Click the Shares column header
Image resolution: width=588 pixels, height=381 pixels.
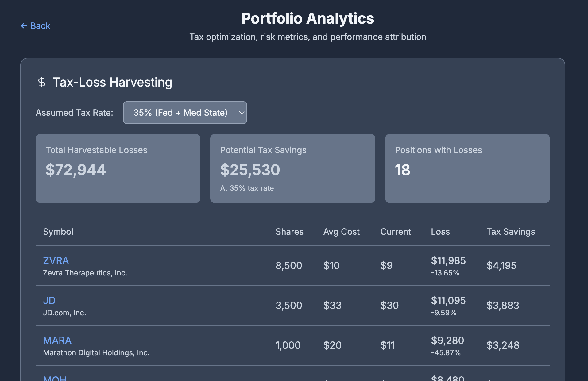click(x=289, y=232)
